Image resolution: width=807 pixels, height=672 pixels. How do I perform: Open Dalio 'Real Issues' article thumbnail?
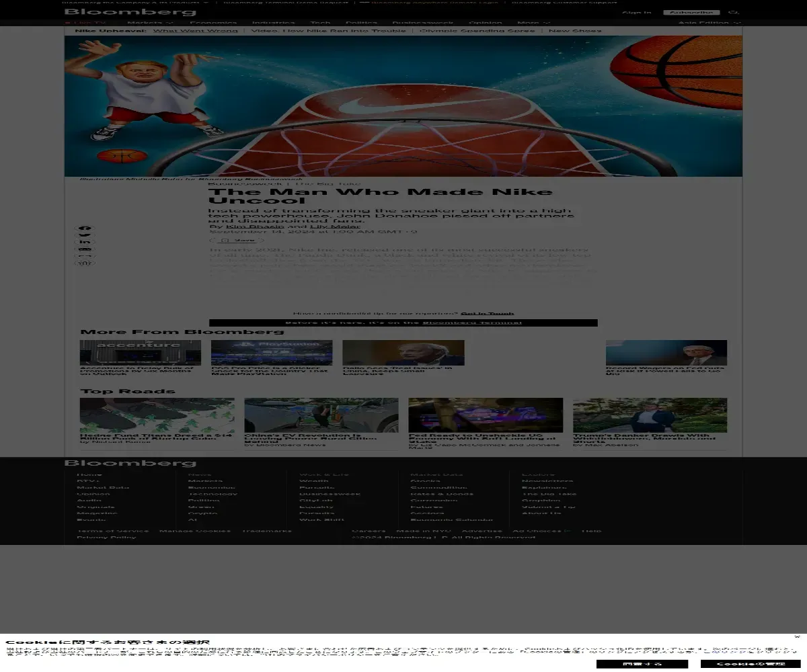tap(403, 353)
